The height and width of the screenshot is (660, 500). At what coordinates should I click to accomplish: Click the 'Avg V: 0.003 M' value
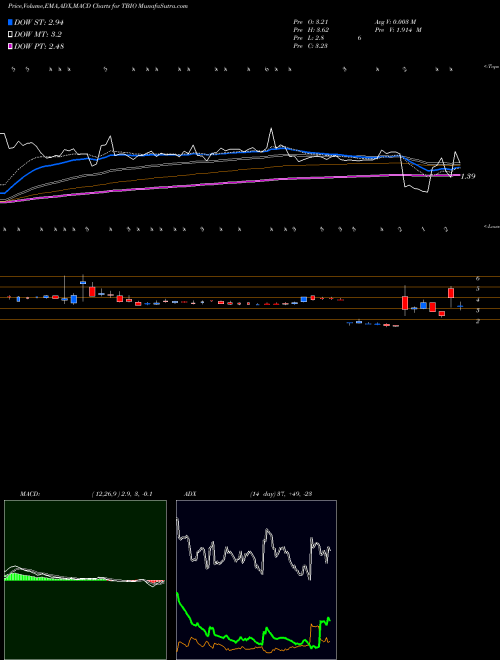click(395, 22)
